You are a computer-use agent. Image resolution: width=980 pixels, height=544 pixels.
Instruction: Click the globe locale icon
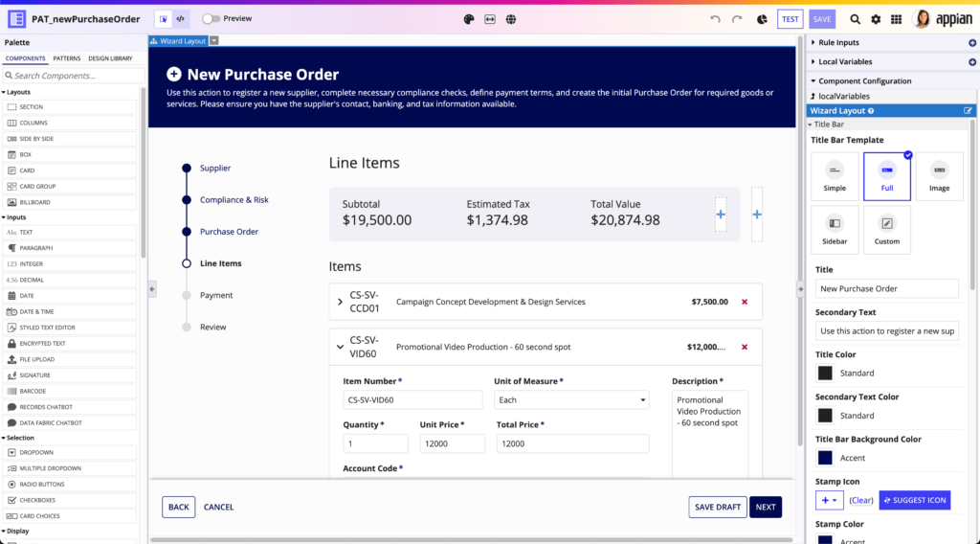coord(511,19)
